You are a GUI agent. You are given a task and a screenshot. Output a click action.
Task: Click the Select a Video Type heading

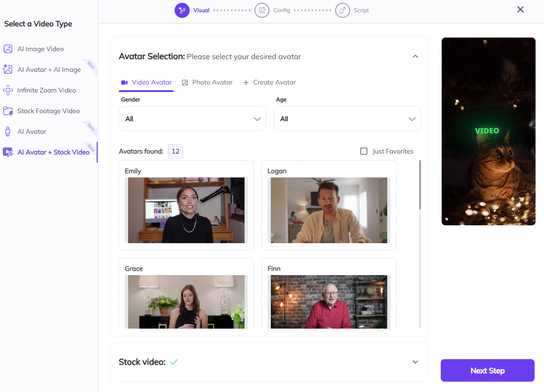(x=38, y=23)
